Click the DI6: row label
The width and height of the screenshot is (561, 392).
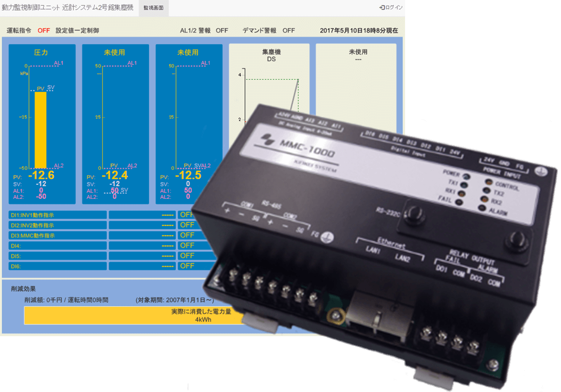16,266
